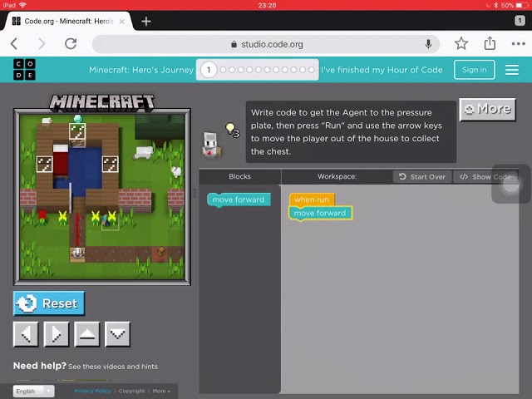Open the lightbulb hints icon

coord(231,129)
